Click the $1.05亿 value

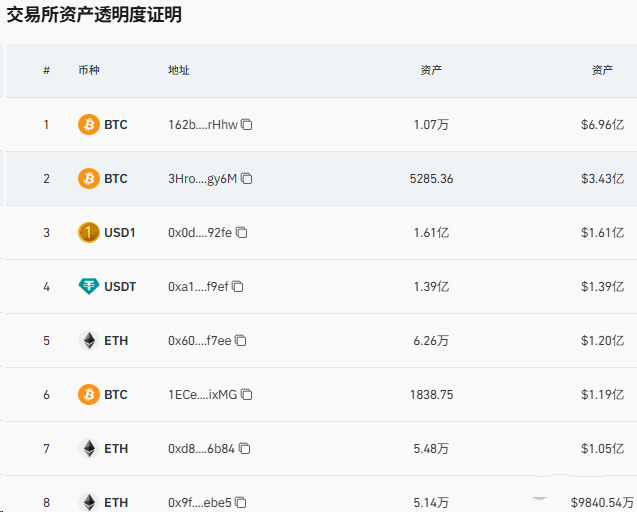point(602,449)
